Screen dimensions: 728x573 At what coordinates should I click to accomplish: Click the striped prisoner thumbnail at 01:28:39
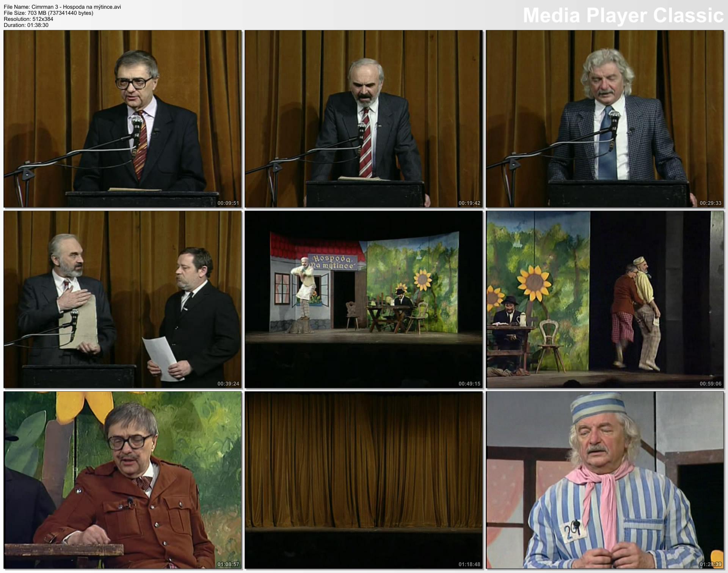605,480
